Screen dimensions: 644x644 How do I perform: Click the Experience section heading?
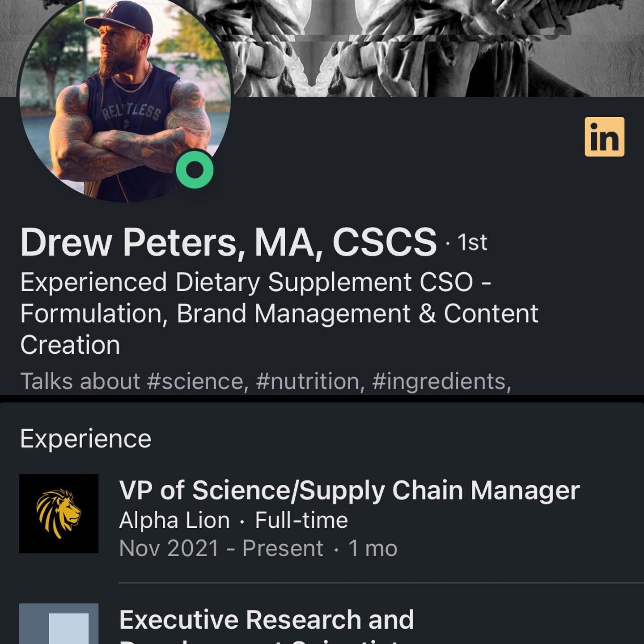coord(86,439)
